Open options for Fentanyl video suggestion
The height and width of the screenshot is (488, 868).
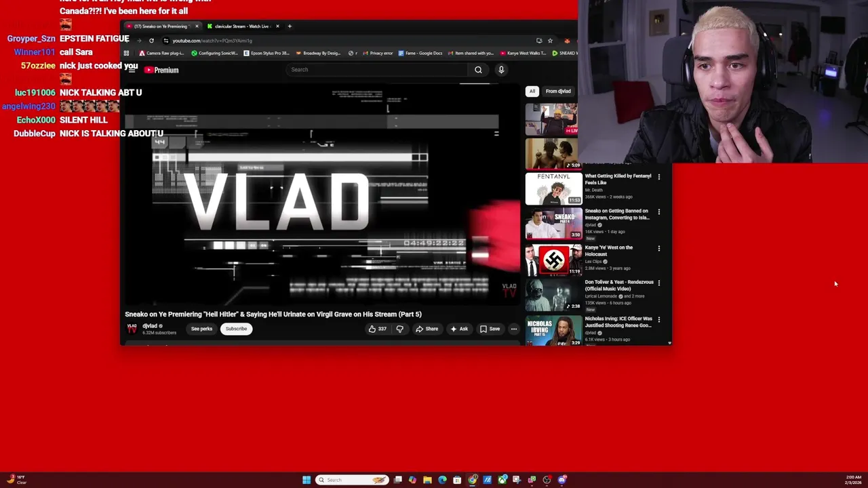pyautogui.click(x=658, y=177)
